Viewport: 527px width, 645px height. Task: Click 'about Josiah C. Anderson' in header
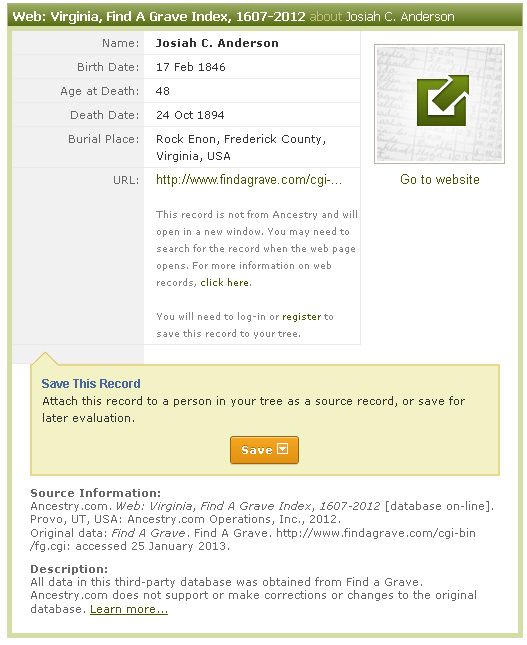click(x=382, y=16)
